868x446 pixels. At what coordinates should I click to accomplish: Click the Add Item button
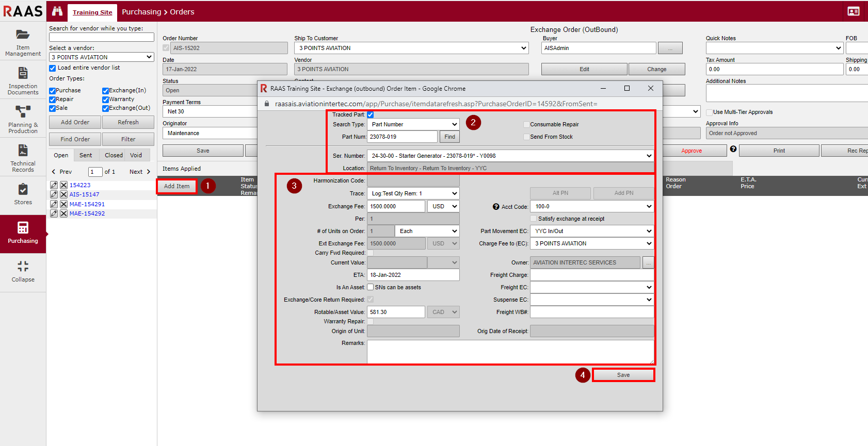pos(176,186)
